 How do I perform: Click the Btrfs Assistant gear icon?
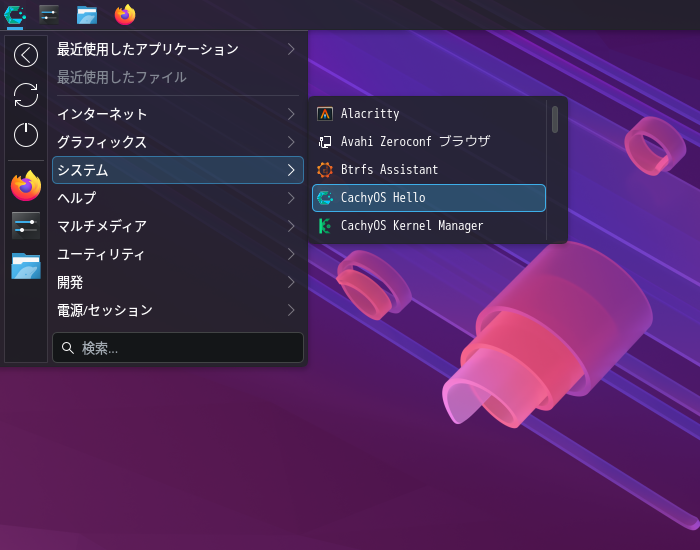coord(325,170)
